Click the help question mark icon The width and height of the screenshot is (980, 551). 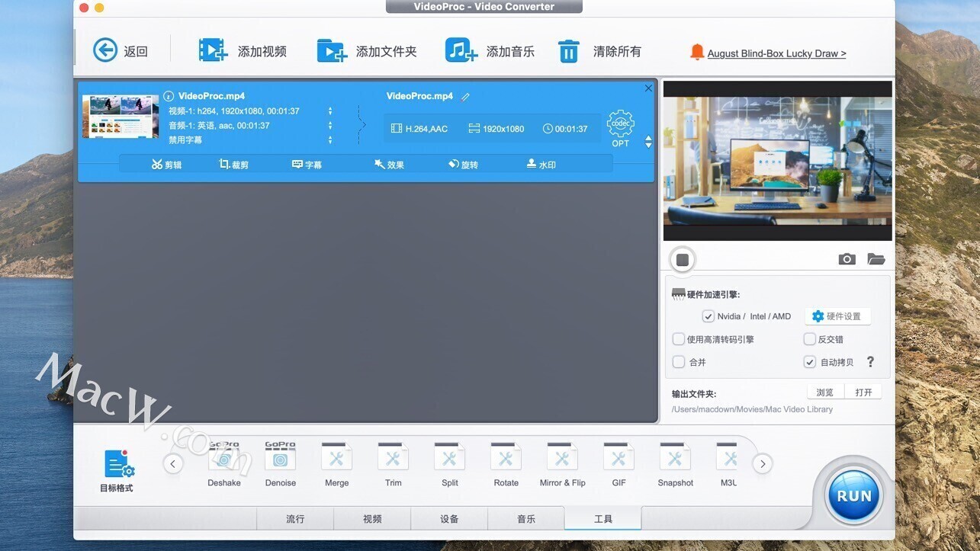[x=870, y=362]
